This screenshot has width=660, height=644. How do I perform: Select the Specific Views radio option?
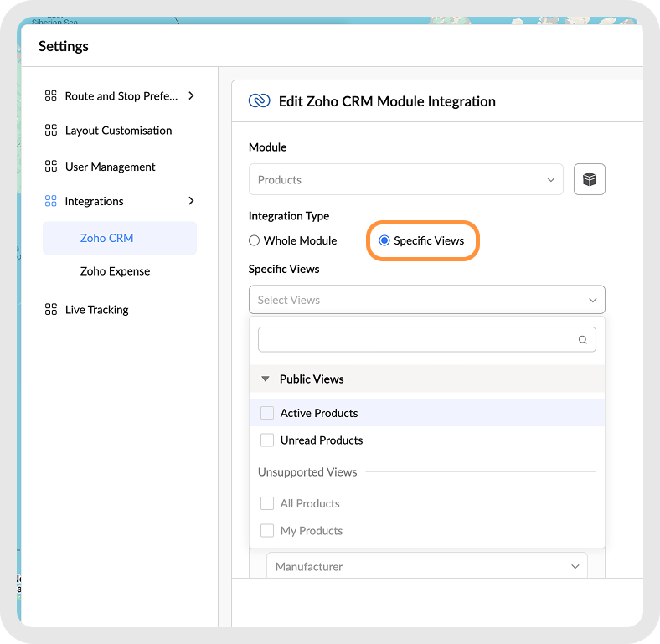[x=384, y=240]
